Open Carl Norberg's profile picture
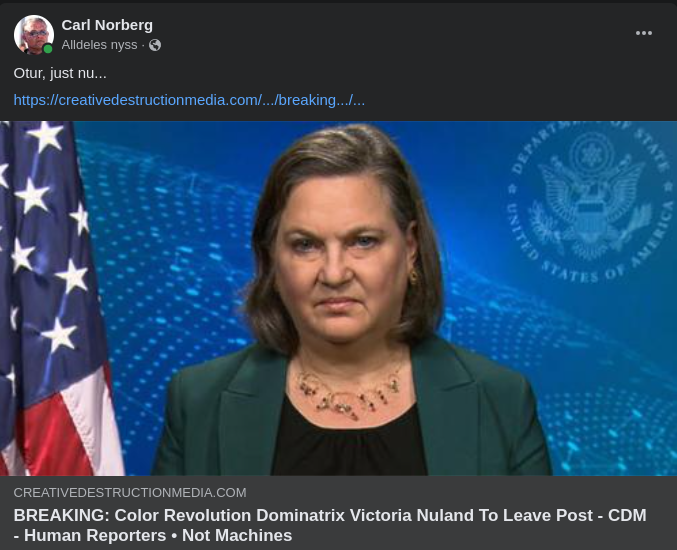Screen dimensions: 677x550 (x=34, y=35)
